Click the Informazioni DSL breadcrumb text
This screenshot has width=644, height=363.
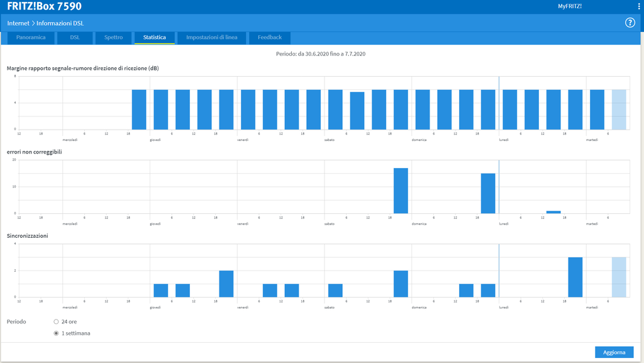tap(60, 23)
